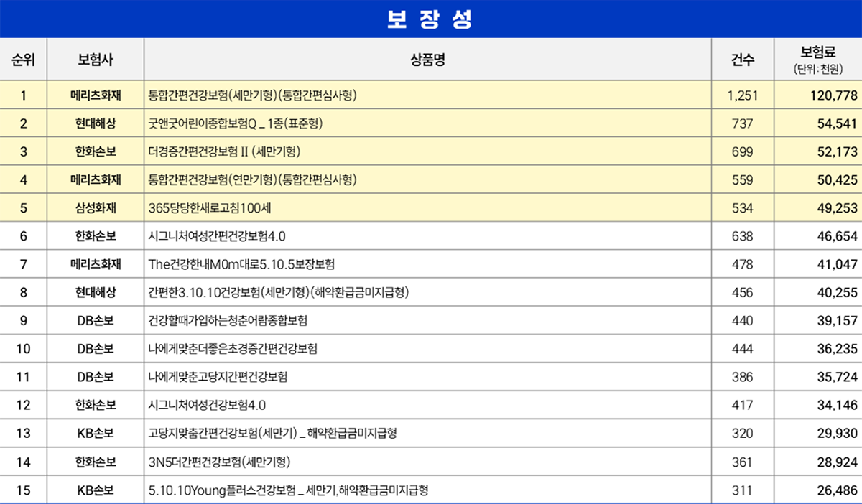Image resolution: width=862 pixels, height=504 pixels.
Task: Select the 상품명 column header
Action: [x=428, y=60]
